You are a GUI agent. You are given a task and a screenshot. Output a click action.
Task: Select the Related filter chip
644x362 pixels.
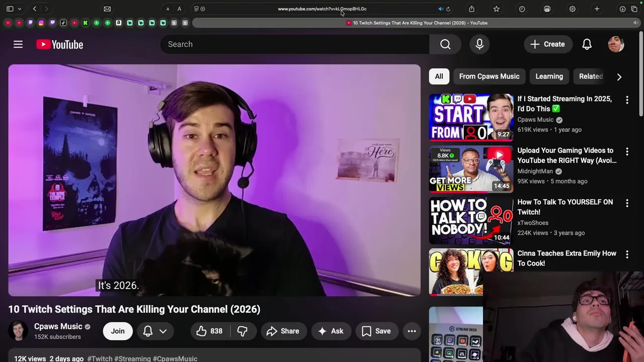(x=590, y=76)
